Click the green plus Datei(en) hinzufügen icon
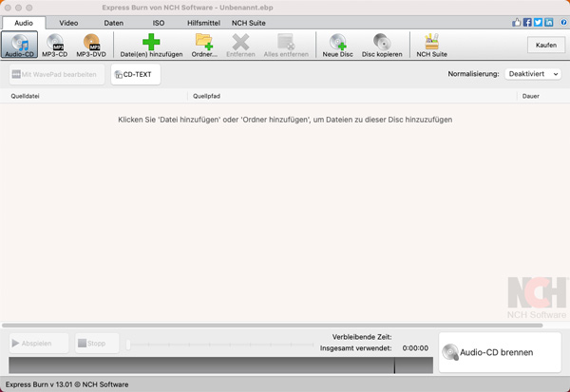This screenshot has width=570, height=392. pos(151,45)
